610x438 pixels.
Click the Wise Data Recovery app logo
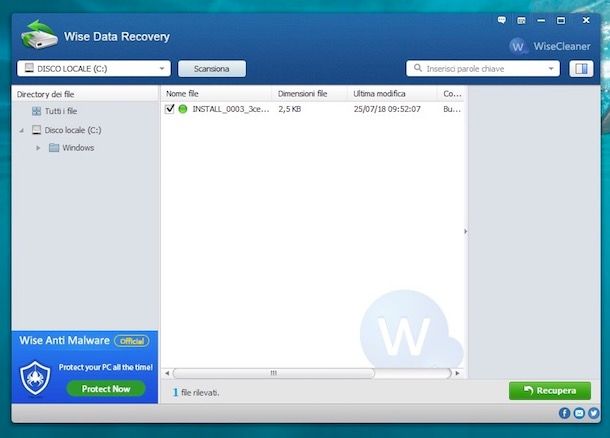coord(39,35)
